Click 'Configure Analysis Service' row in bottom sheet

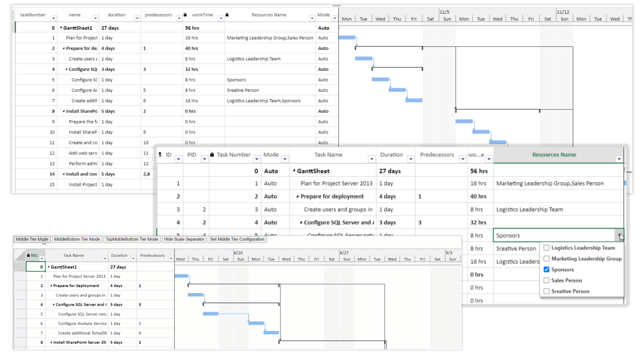(83, 324)
